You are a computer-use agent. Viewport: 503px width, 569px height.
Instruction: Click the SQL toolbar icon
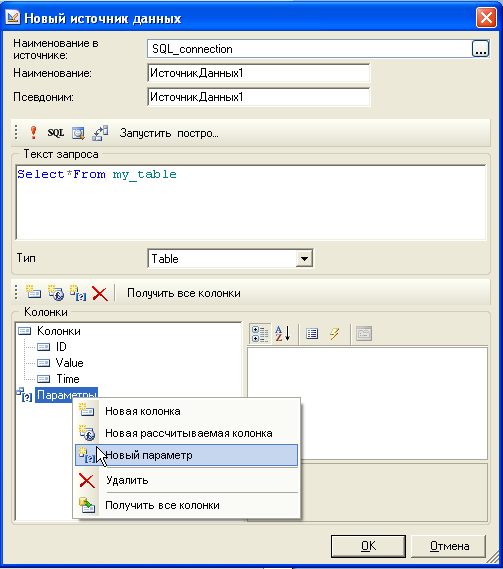click(56, 133)
